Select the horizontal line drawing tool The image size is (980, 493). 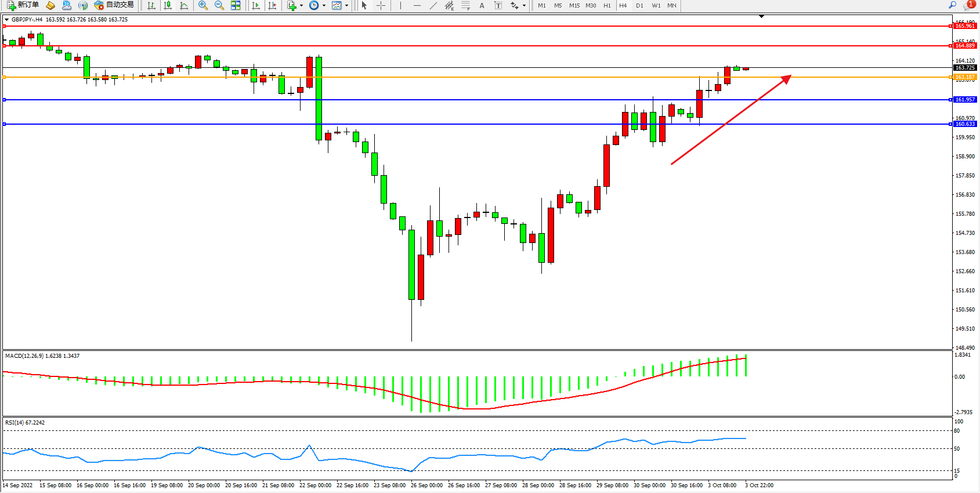click(417, 5)
